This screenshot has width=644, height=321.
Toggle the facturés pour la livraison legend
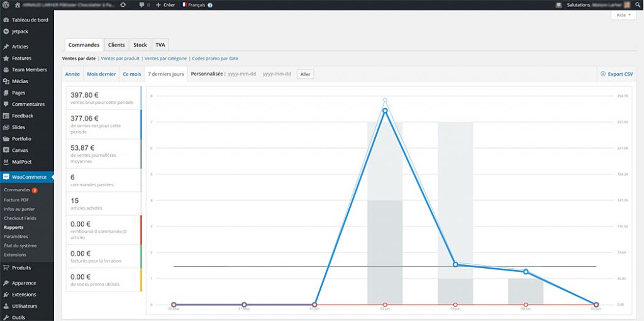tap(104, 256)
